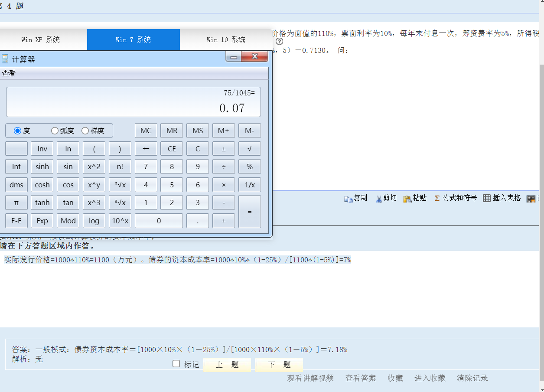
Task: Switch to the Win XP 系统 tab
Action: tap(41, 40)
